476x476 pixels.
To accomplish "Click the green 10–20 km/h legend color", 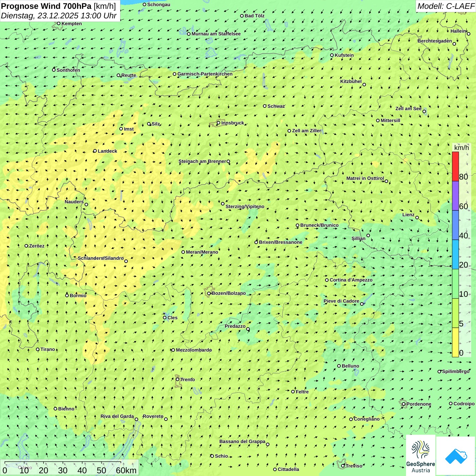I will 455,284.
